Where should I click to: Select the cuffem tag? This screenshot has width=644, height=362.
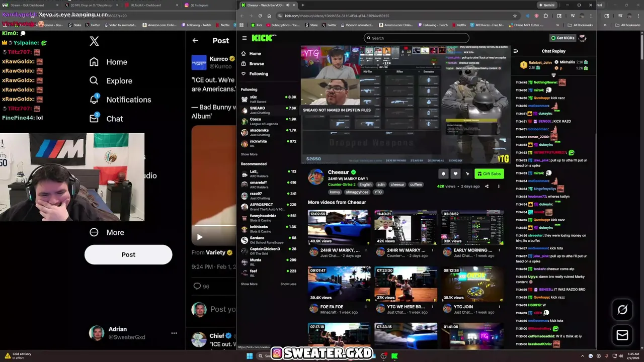pyautogui.click(x=416, y=185)
